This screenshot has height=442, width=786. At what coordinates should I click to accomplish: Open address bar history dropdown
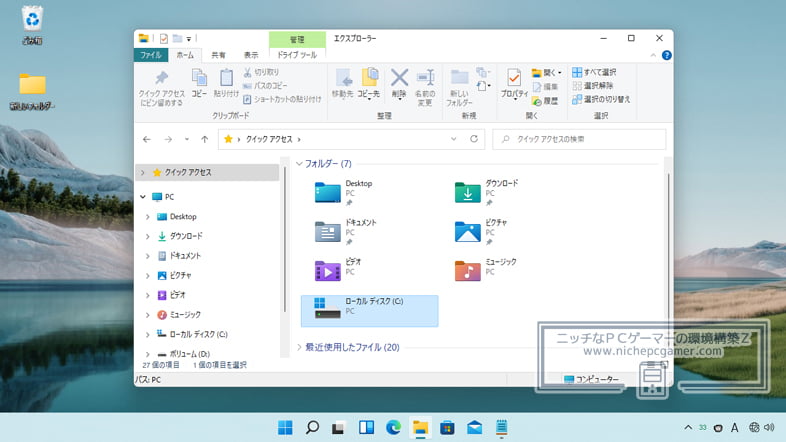454,139
